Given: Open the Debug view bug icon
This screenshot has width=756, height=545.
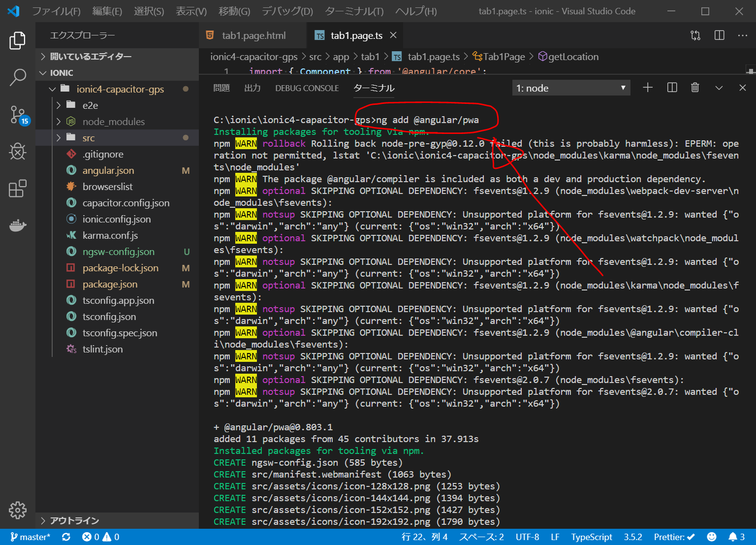Looking at the screenshot, I should click(x=18, y=151).
